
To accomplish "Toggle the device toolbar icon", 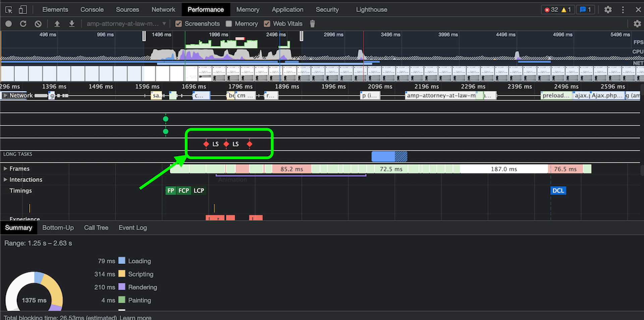I will [x=23, y=10].
